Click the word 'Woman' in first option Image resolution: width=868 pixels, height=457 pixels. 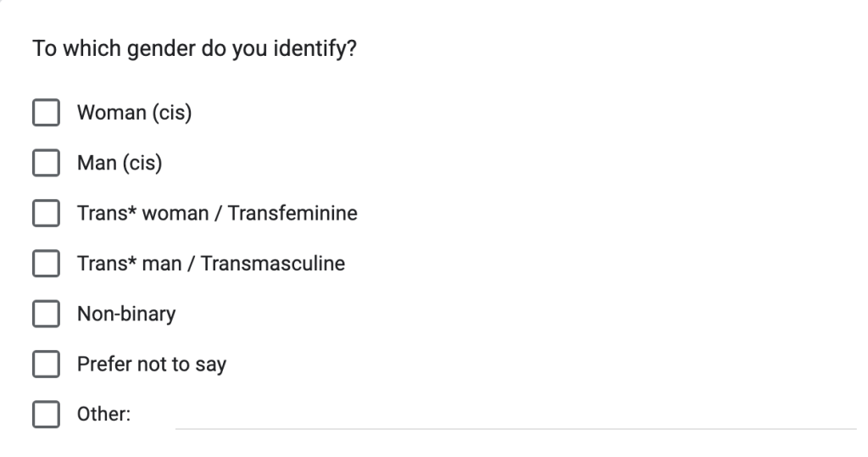tap(112, 113)
